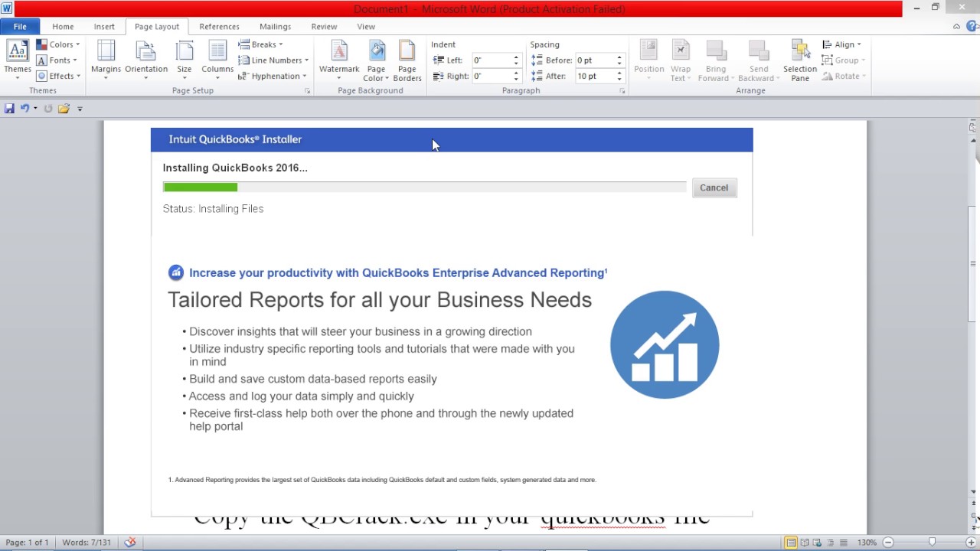Viewport: 980px width, 551px height.
Task: Click the Redo icon in quick access toolbar
Action: pos(47,109)
